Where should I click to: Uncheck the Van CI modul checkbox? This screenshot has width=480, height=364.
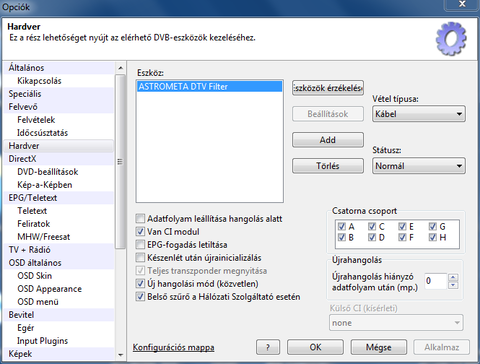140,232
